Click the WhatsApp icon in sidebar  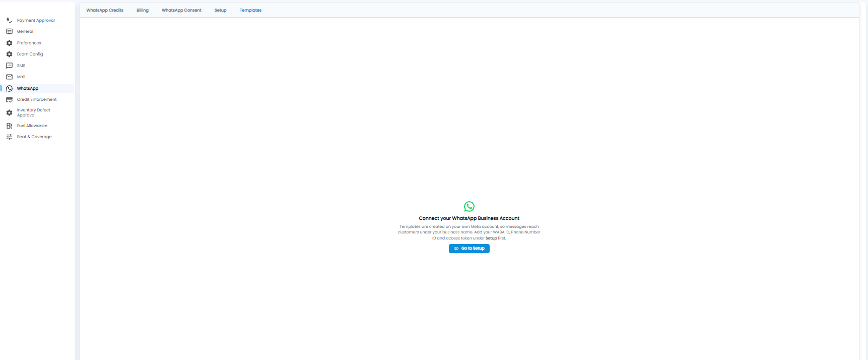9,88
